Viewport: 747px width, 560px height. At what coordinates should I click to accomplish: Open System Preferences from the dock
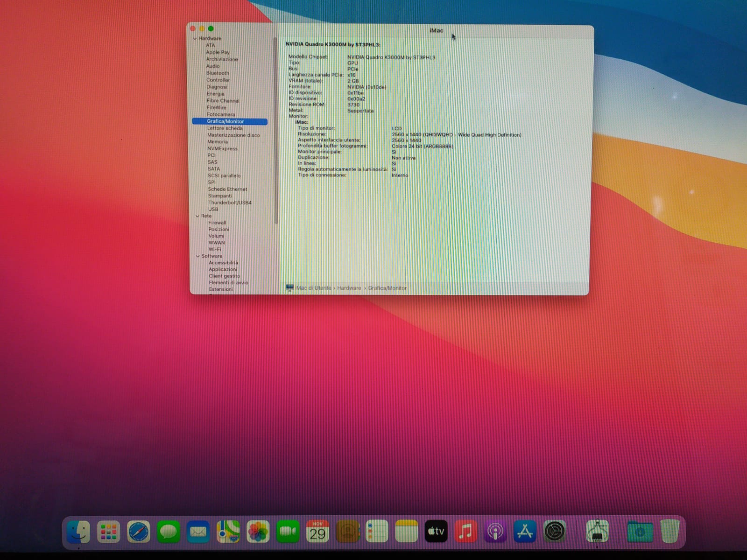point(555,532)
